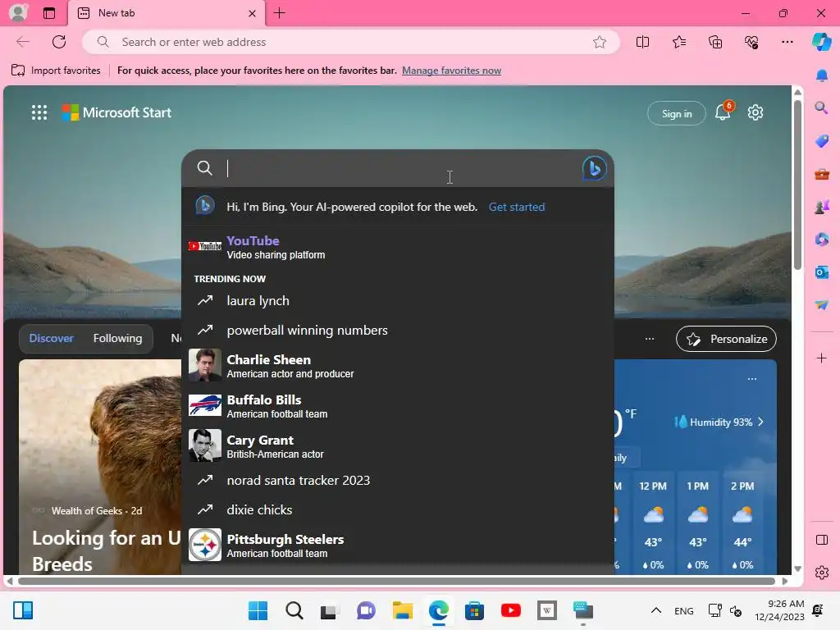Toggle sidebar visibility icon
Viewport: 840px width, 630px height.
click(x=822, y=540)
